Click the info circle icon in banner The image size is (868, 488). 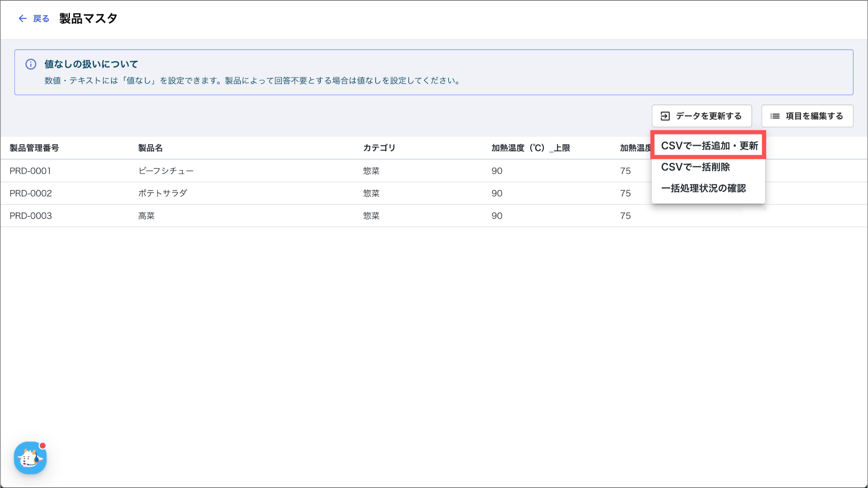click(x=31, y=64)
